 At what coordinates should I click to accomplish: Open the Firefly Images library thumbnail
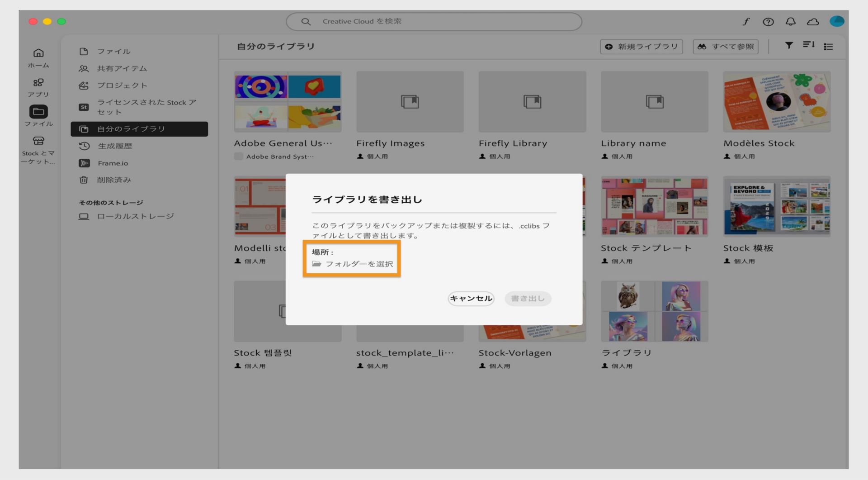tap(410, 102)
